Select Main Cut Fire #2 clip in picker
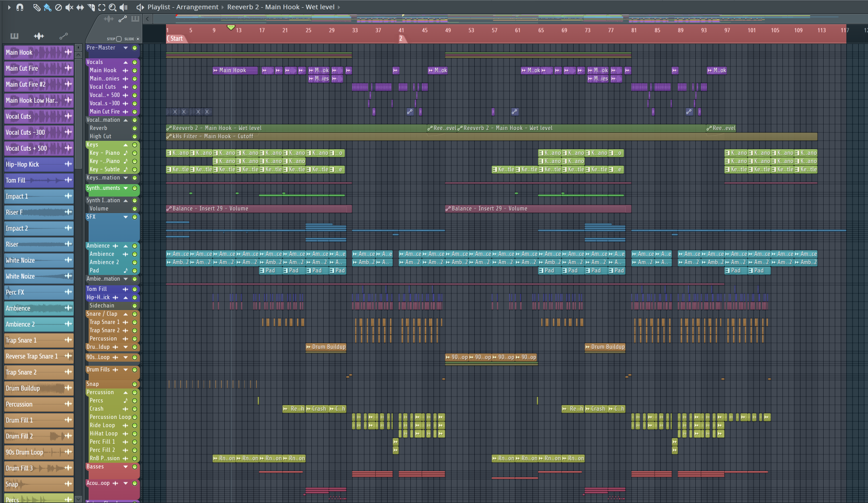Image resolution: width=868 pixels, height=503 pixels. click(x=39, y=84)
